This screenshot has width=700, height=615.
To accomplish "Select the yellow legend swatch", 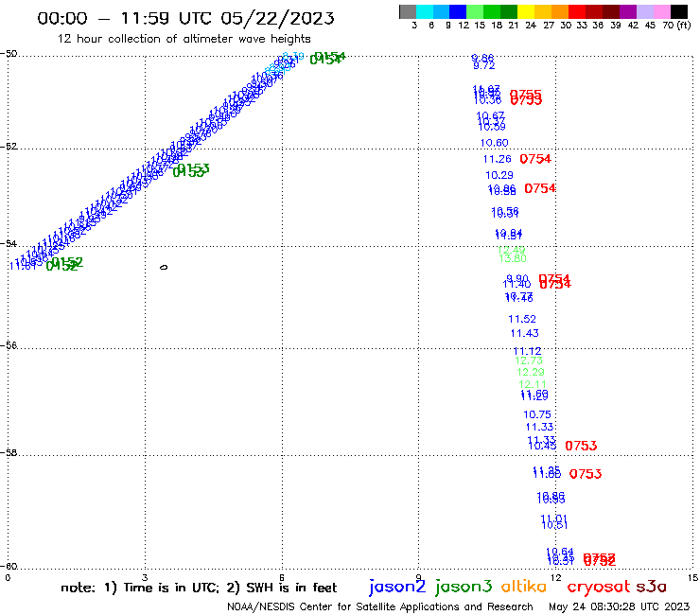I will 526,11.
